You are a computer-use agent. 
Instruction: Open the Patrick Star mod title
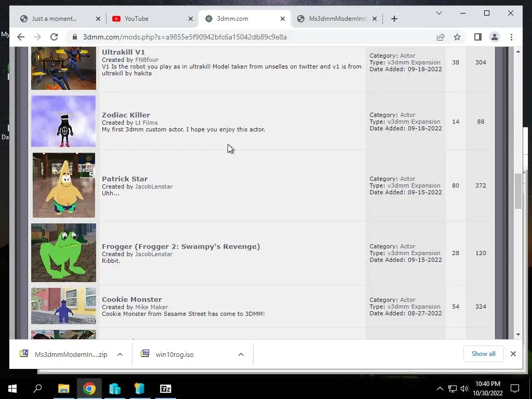point(125,179)
